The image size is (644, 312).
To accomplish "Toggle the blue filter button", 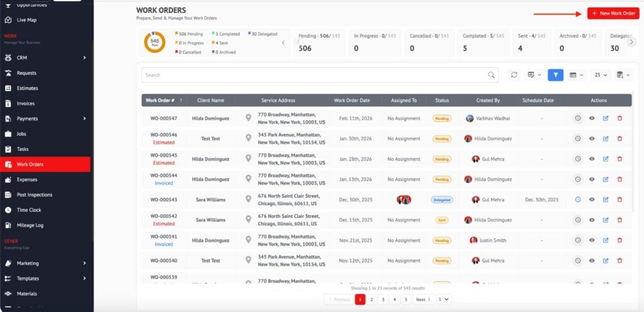I will coord(555,75).
